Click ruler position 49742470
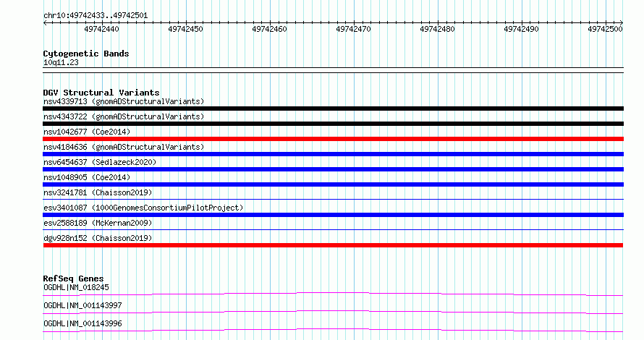The width and height of the screenshot is (644, 340). click(x=353, y=29)
